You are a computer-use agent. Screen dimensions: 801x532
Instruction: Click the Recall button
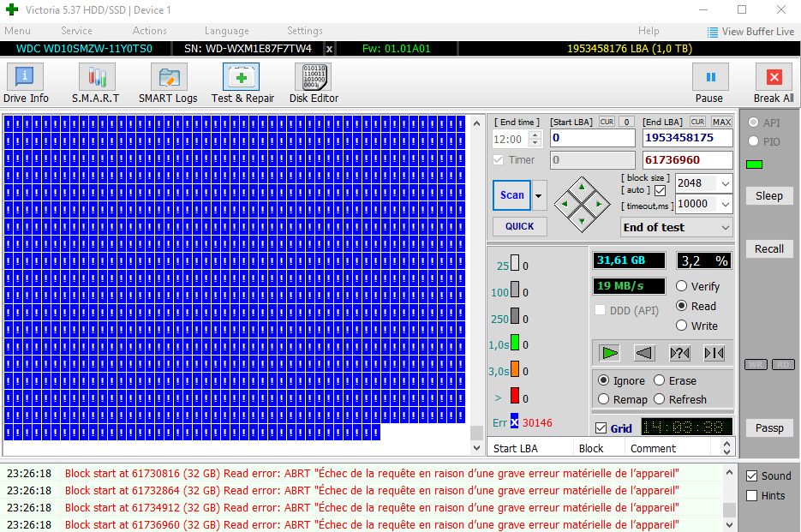pos(768,249)
